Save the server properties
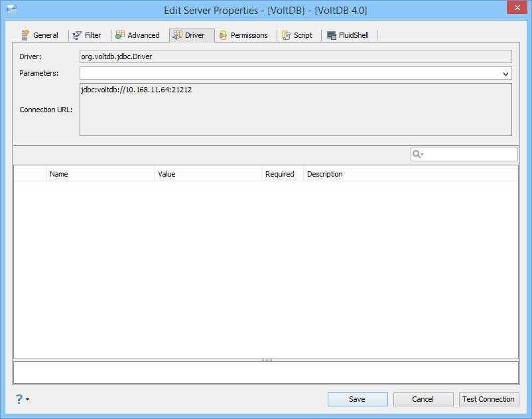 (x=358, y=399)
